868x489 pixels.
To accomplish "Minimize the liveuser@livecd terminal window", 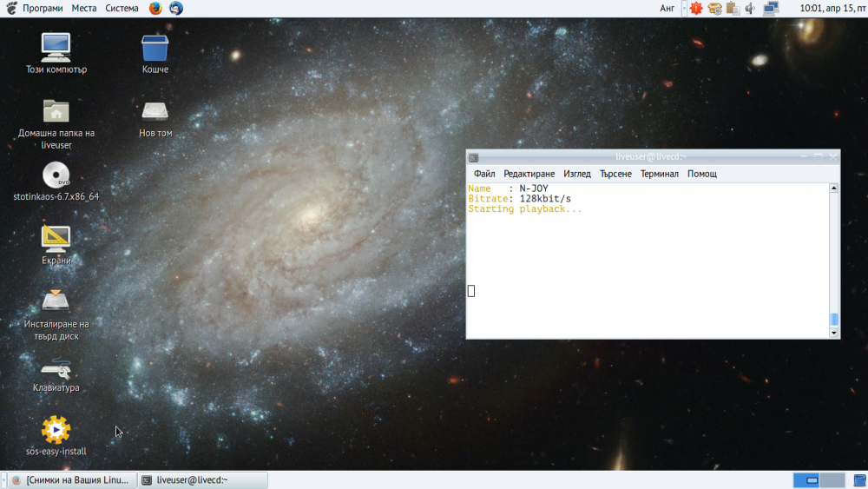I will pyautogui.click(x=804, y=157).
